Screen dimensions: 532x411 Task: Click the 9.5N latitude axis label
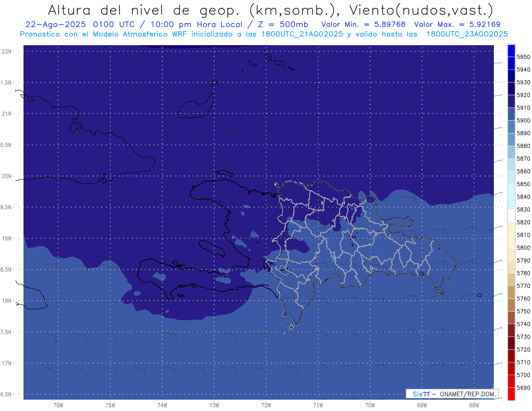click(7, 207)
